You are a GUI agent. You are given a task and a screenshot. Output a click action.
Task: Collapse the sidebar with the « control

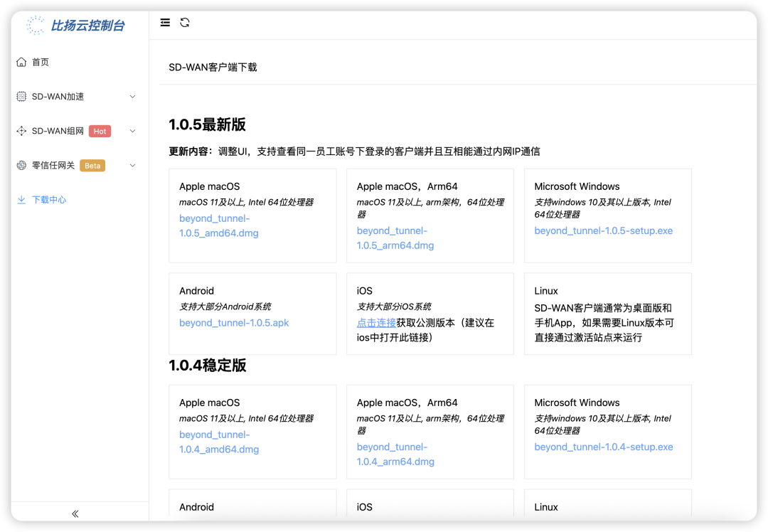(x=74, y=513)
